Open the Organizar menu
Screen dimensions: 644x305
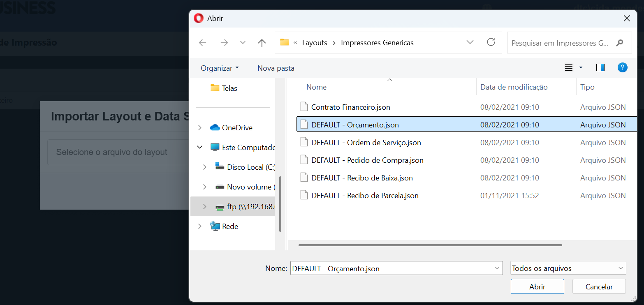(220, 68)
